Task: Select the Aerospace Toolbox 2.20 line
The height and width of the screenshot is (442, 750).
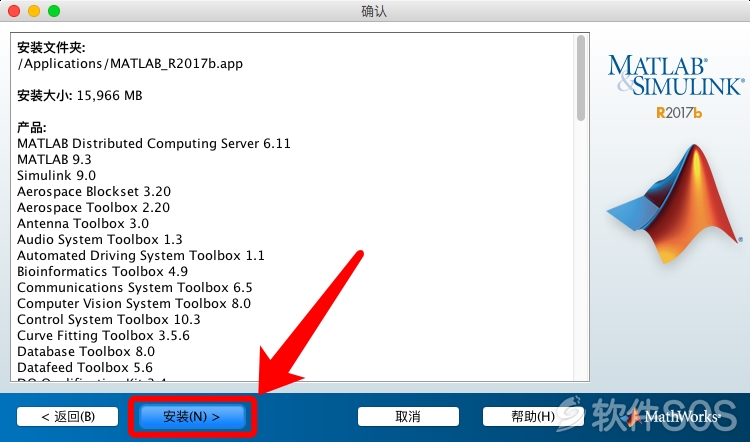Action: [93, 208]
